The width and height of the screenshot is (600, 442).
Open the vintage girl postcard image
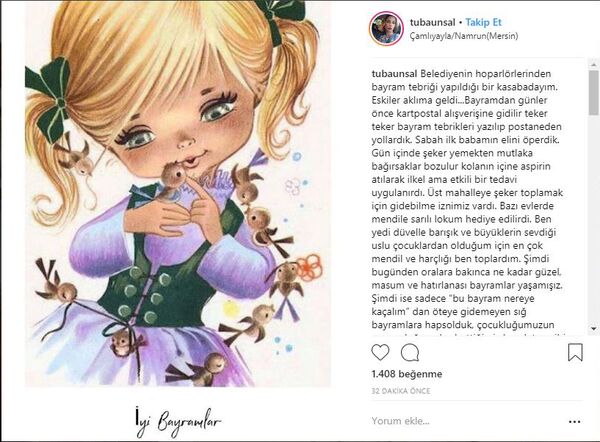coord(178,193)
